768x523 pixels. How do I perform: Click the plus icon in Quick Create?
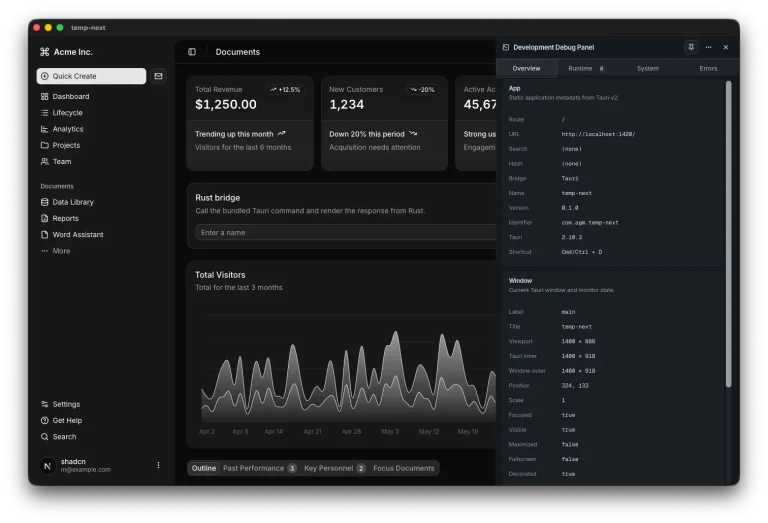45,76
